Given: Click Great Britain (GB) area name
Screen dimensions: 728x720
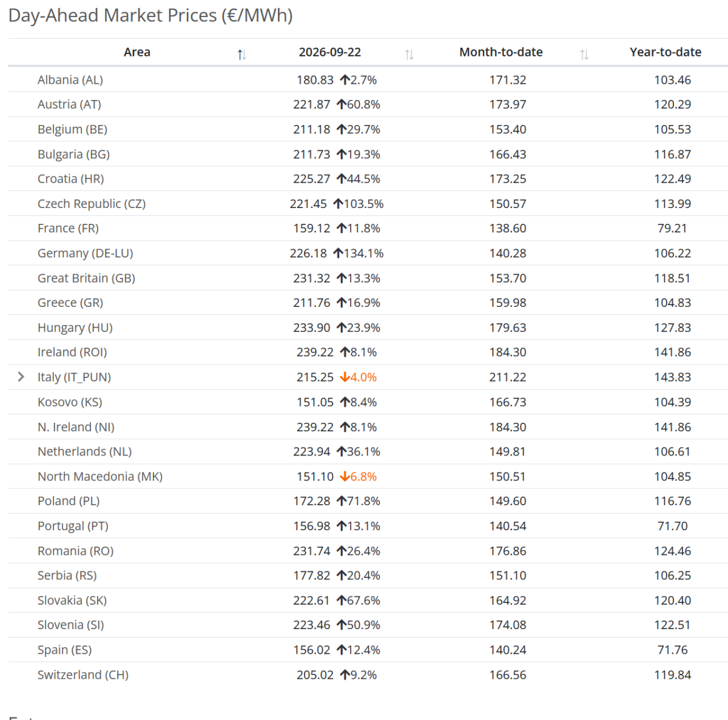Looking at the screenshot, I should tap(86, 278).
